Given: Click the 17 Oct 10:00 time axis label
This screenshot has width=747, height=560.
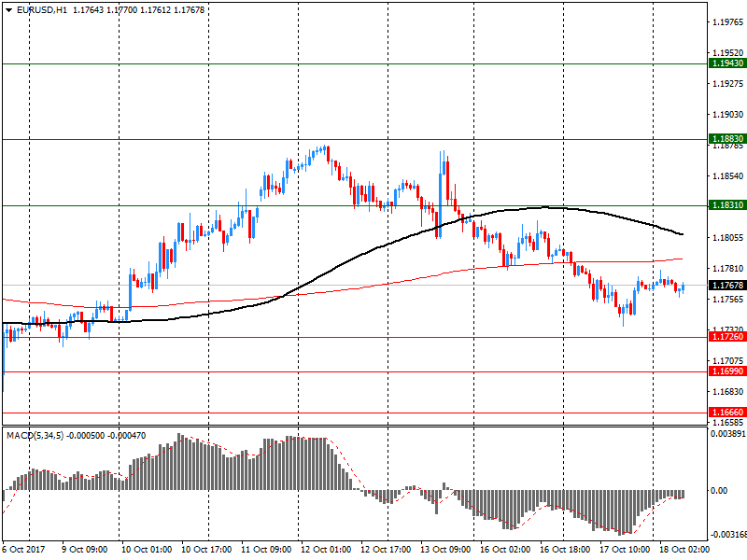Looking at the screenshot, I should point(625,549).
